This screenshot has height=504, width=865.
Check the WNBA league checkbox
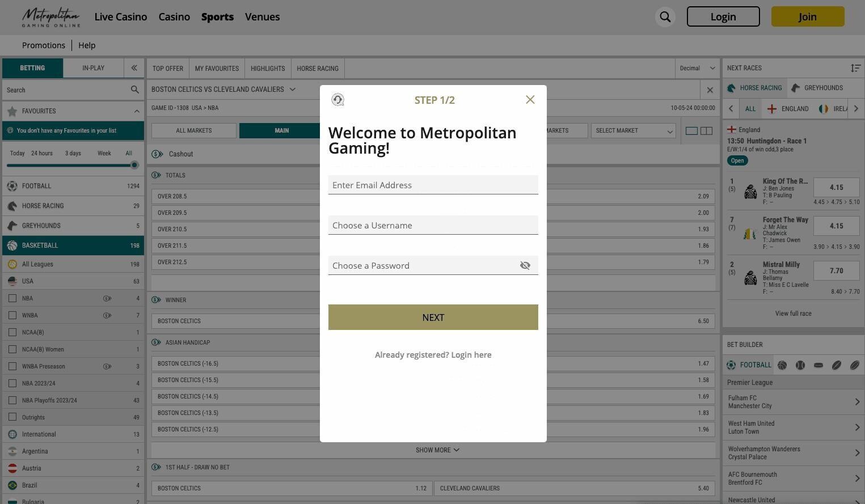coord(12,315)
